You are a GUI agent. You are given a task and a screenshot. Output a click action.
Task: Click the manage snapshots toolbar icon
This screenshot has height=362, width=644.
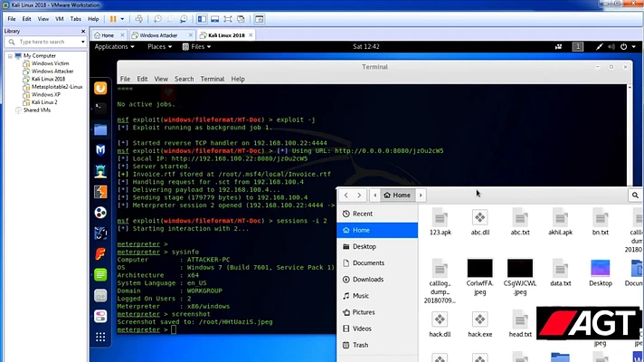(184, 19)
